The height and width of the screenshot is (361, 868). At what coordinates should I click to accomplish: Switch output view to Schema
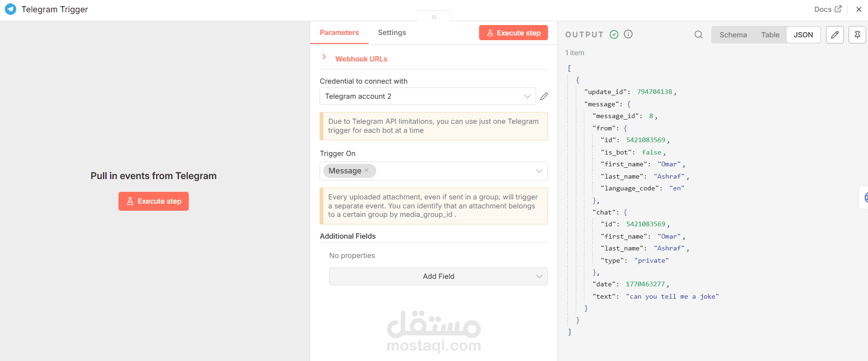click(733, 35)
